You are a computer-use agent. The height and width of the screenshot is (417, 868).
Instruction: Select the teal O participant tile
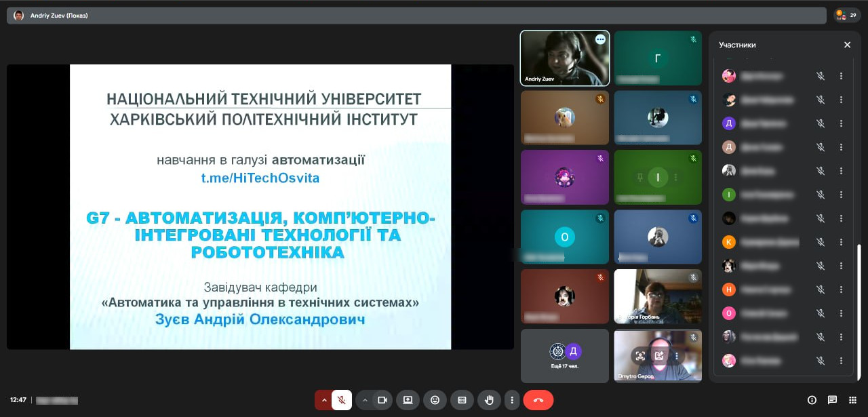pos(565,237)
